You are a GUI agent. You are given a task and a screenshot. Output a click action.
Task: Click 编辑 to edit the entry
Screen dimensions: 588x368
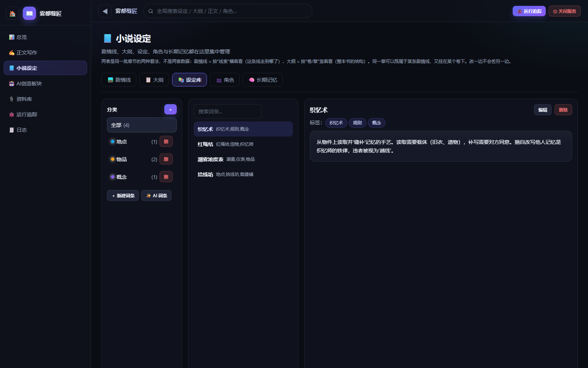tap(543, 110)
